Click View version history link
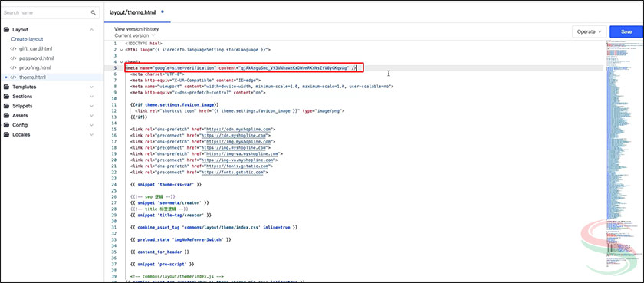 click(x=136, y=29)
